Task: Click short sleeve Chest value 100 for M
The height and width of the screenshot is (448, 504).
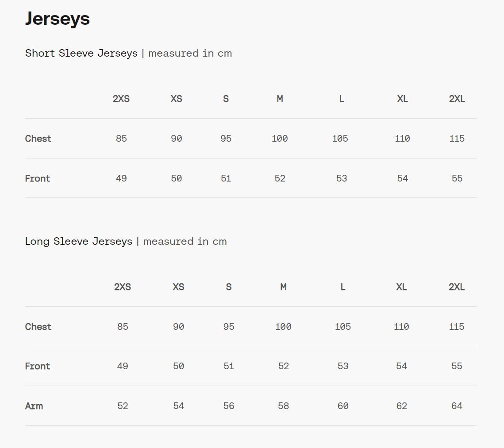Action: coord(280,139)
